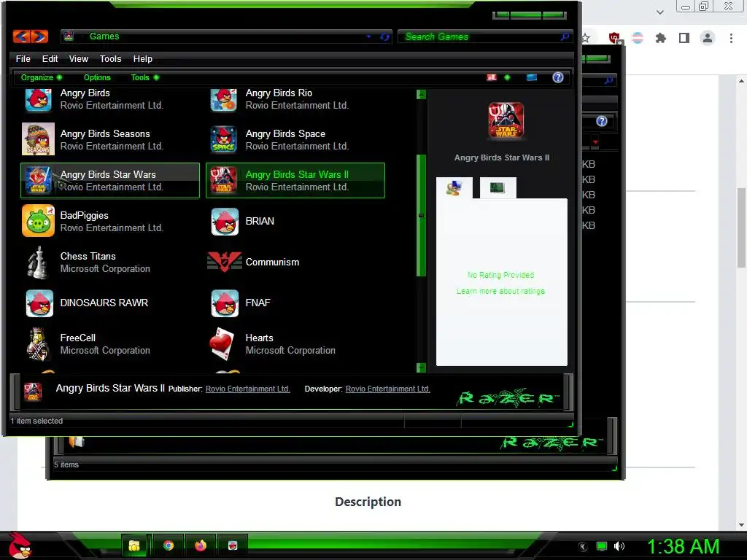The image size is (747, 560).
Task: Switch to the performance tab in preview pane
Action: (498, 187)
